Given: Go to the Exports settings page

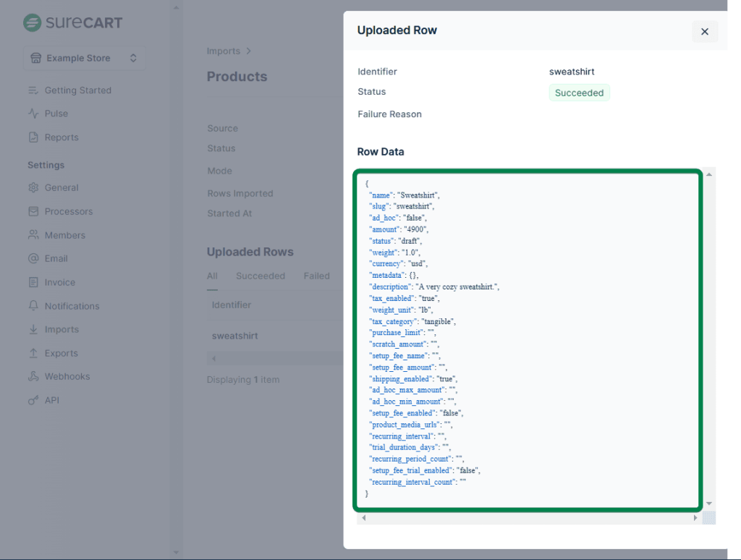Looking at the screenshot, I should click(x=61, y=353).
